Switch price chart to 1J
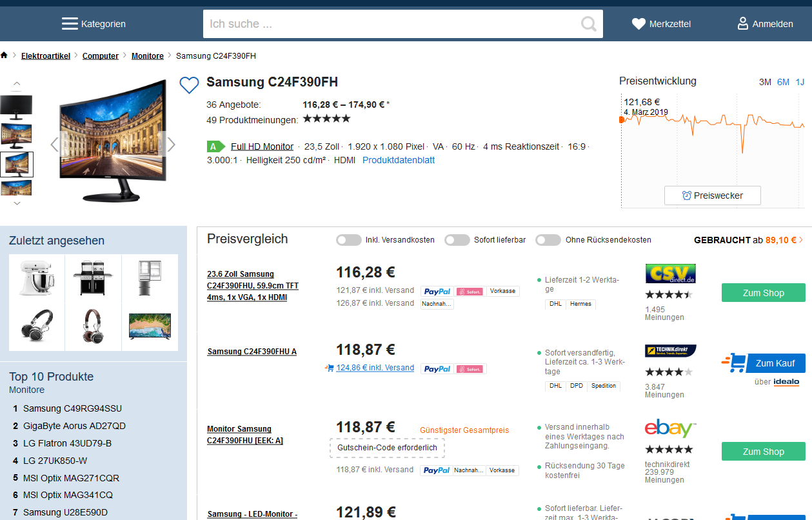The image size is (812, 520). pos(800,82)
